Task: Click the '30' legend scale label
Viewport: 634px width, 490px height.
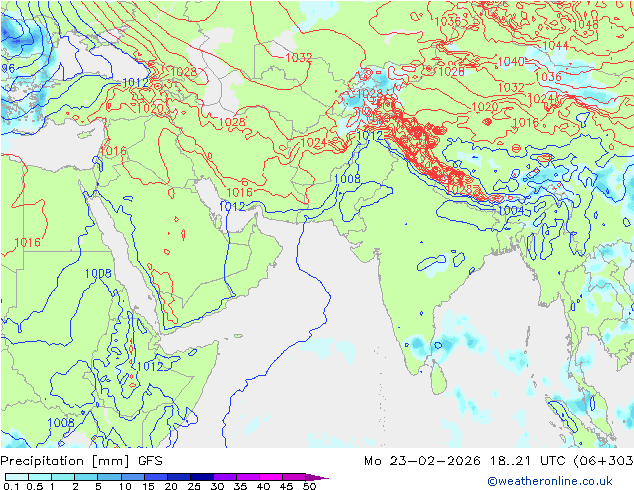Action: [217, 486]
